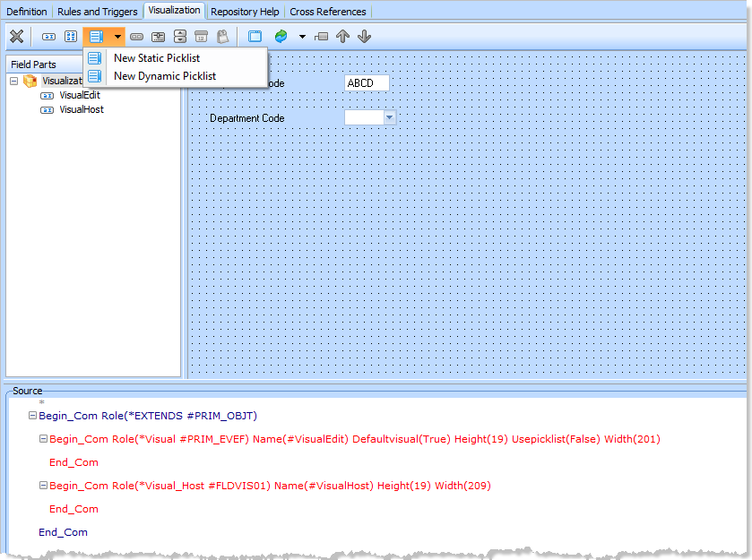Viewport: 752px width, 560px height.
Task: Click the highlighted picklist toolbar button
Action: 96,37
